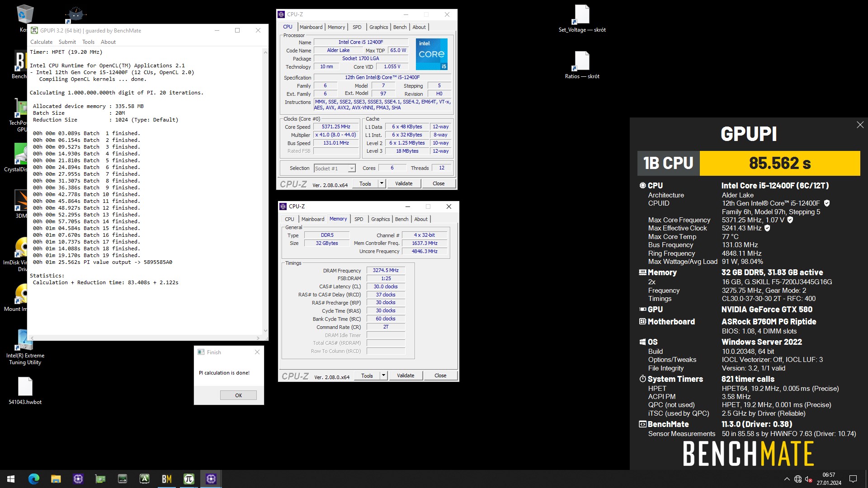Click GPUPI output scrollbar down arrow

[265, 331]
